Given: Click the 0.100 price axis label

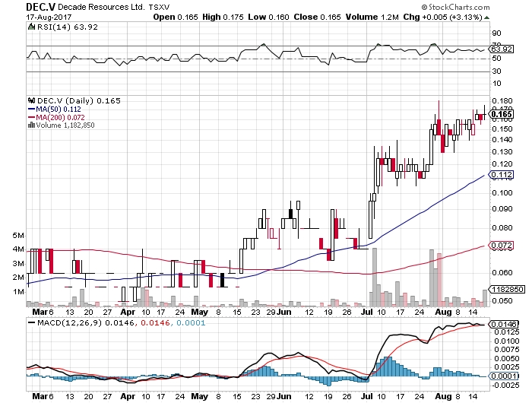Looking at the screenshot, I should click(x=502, y=193).
